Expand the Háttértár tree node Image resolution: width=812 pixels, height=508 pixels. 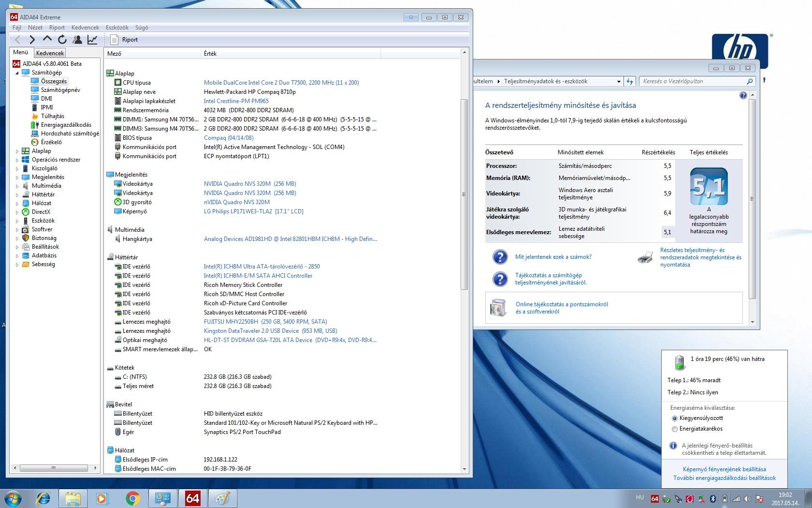[17, 194]
